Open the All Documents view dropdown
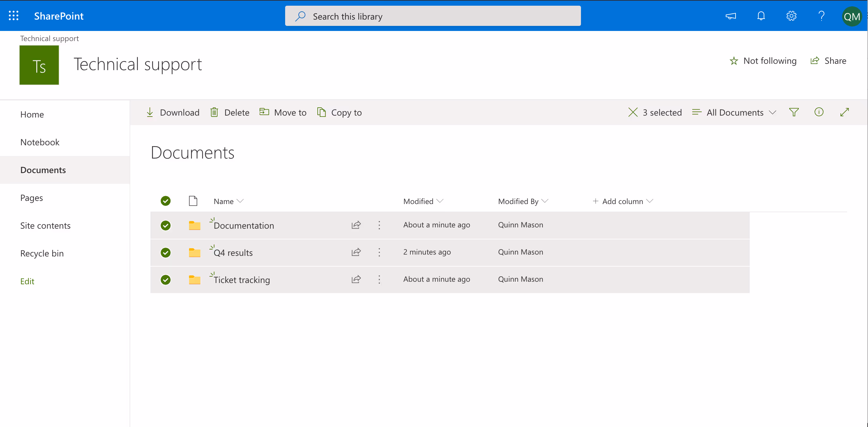Image resolution: width=868 pixels, height=427 pixels. coord(735,112)
